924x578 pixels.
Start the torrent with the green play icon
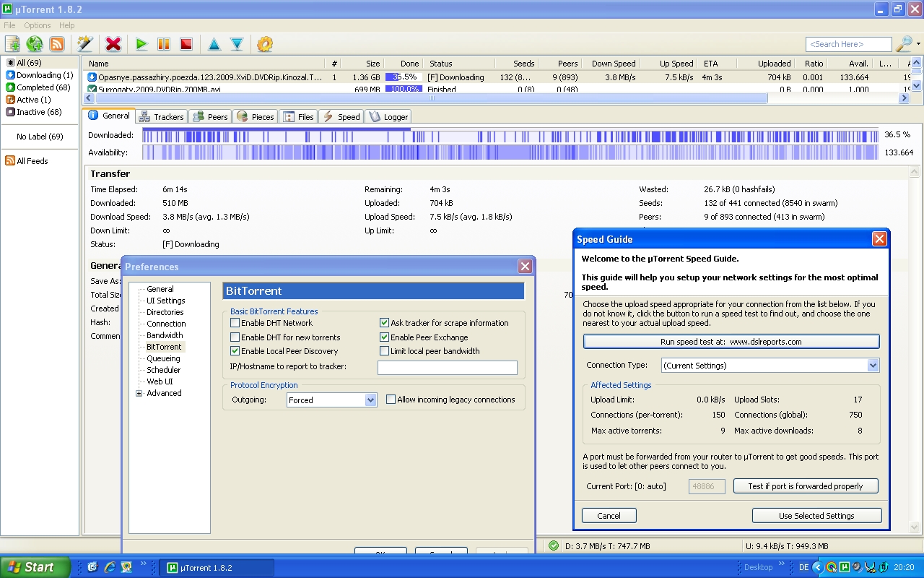coord(141,44)
